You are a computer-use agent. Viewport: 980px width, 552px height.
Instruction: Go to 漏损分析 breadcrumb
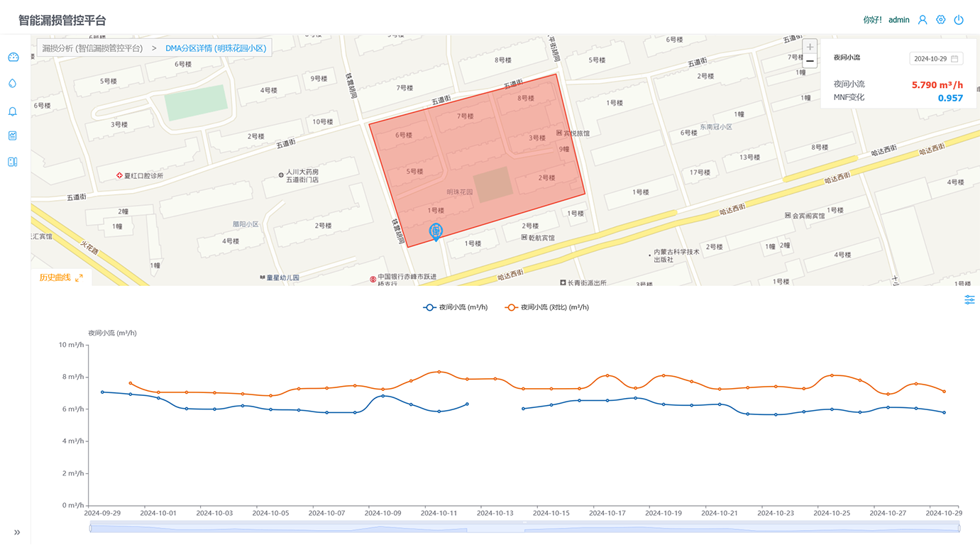click(x=92, y=48)
